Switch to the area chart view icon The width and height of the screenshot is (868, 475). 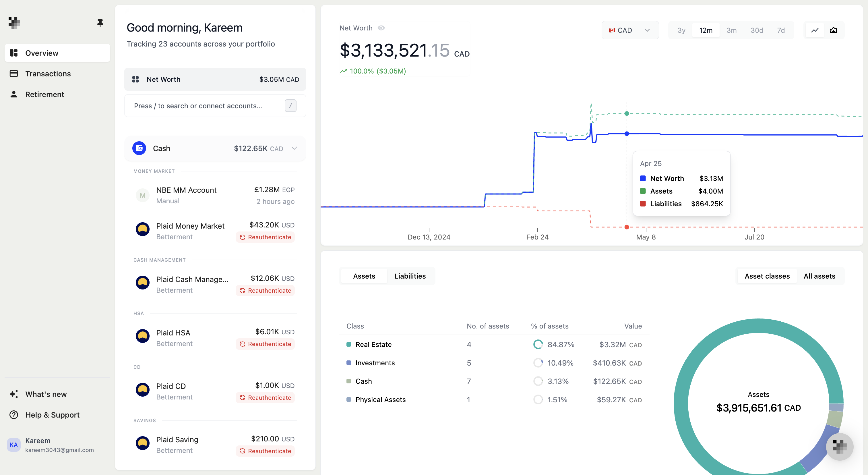834,30
